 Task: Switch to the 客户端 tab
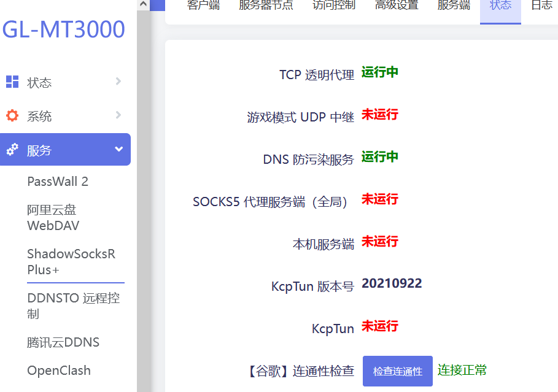203,5
